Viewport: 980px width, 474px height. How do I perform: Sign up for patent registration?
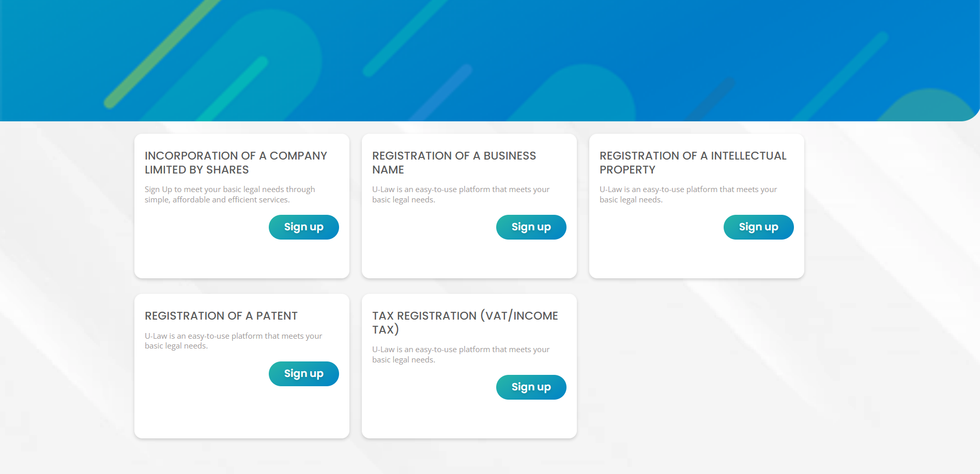coord(303,374)
